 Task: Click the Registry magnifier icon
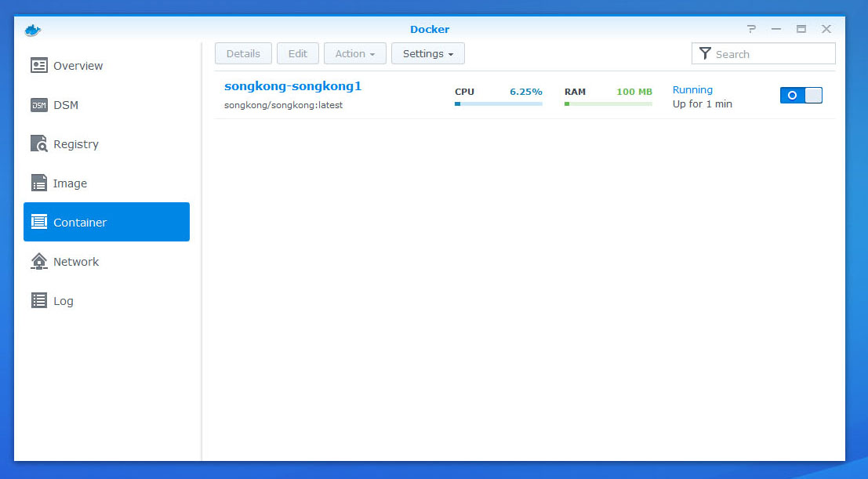click(38, 143)
